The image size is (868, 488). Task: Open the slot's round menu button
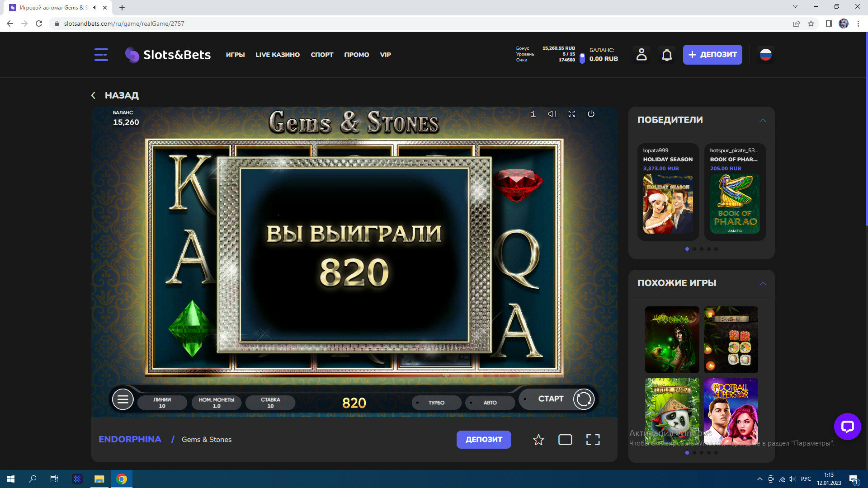(x=123, y=399)
